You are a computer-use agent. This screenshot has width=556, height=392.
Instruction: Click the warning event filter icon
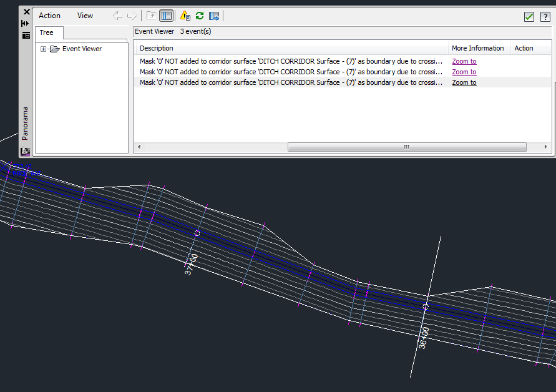pos(185,16)
